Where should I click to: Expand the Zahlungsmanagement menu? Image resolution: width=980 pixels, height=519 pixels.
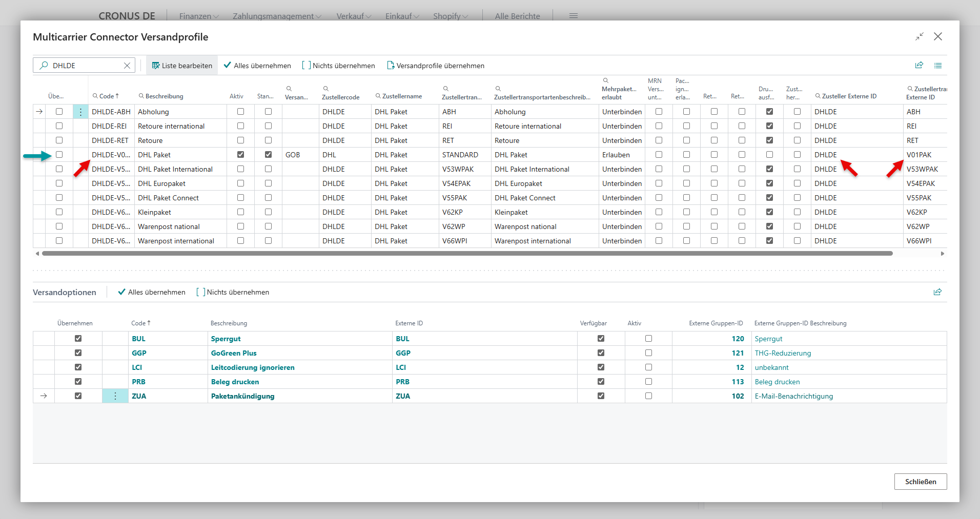tap(277, 16)
